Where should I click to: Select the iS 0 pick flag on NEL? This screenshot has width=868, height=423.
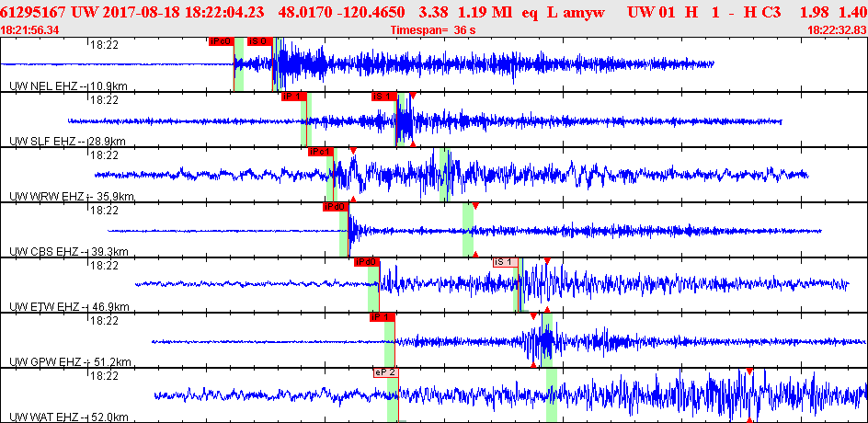pyautogui.click(x=258, y=41)
